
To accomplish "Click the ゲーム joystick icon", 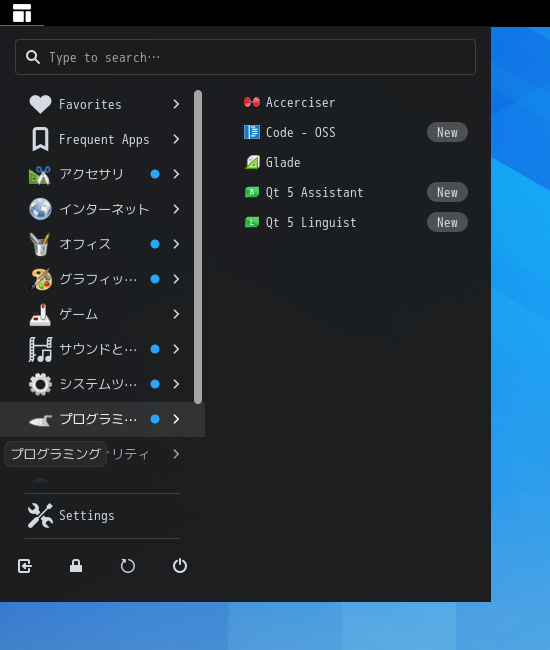I will 40,314.
